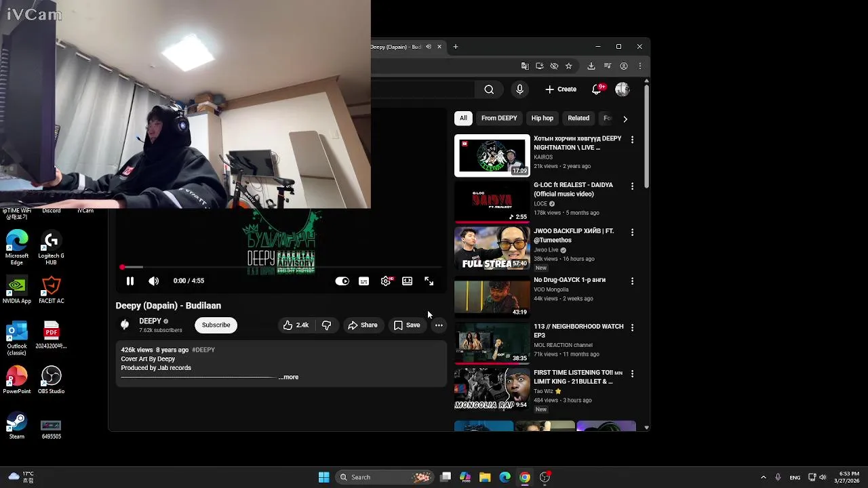Viewport: 868px width, 488px height.
Task: Click install/cast screen icon in address bar
Action: click(x=540, y=66)
